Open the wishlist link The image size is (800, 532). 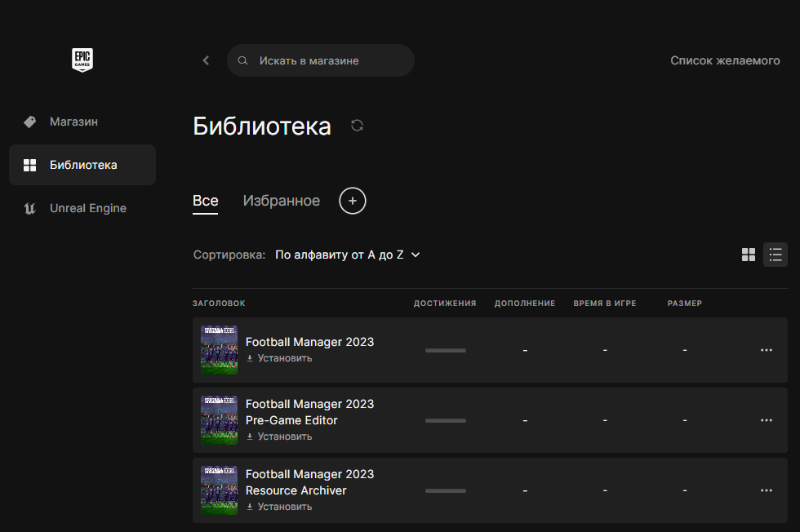coord(725,60)
